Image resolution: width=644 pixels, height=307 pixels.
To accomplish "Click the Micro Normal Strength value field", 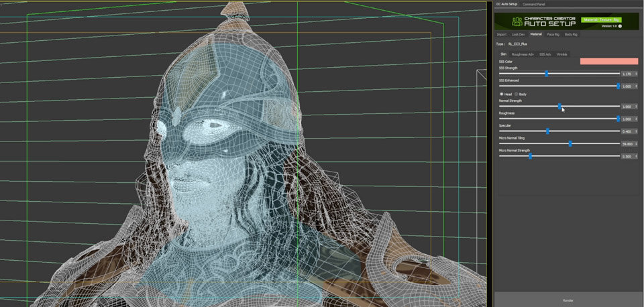I will [627, 156].
